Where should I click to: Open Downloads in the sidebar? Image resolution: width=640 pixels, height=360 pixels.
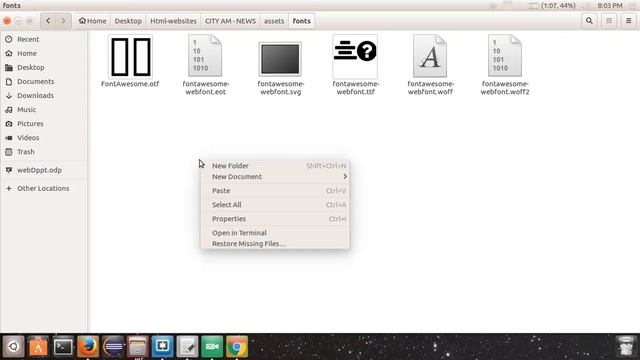point(43,96)
